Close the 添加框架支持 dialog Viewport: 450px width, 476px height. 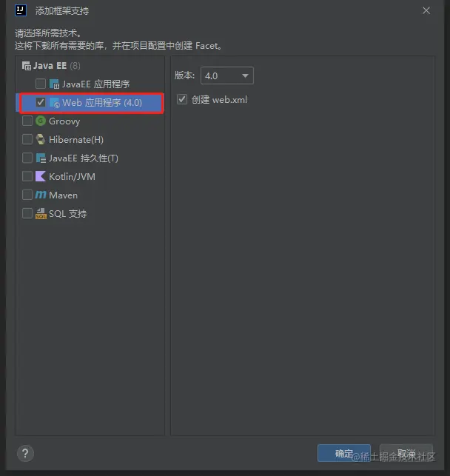(426, 10)
